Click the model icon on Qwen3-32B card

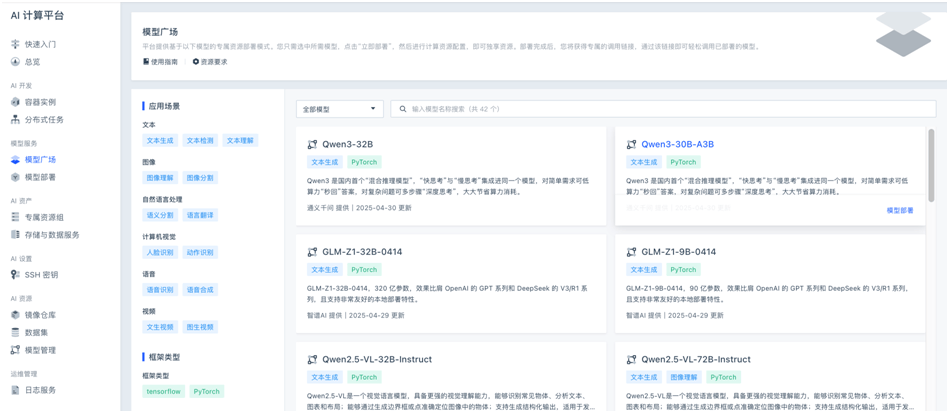312,145
